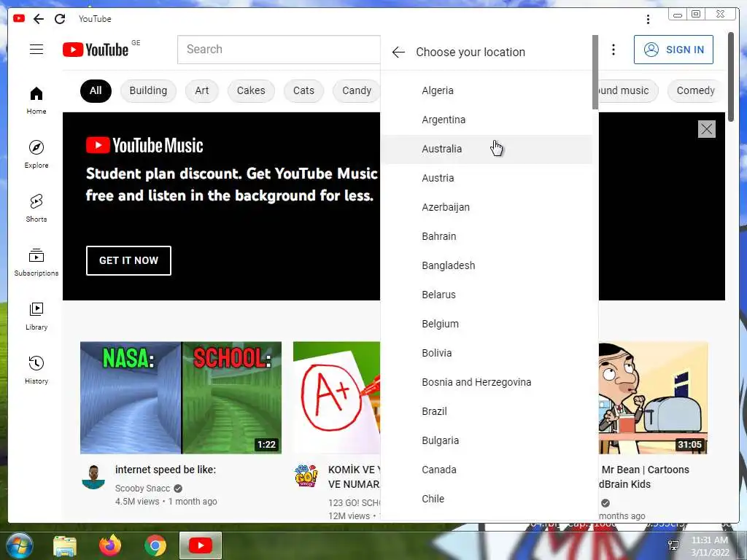
Task: Choose Algeria as location
Action: (487, 90)
